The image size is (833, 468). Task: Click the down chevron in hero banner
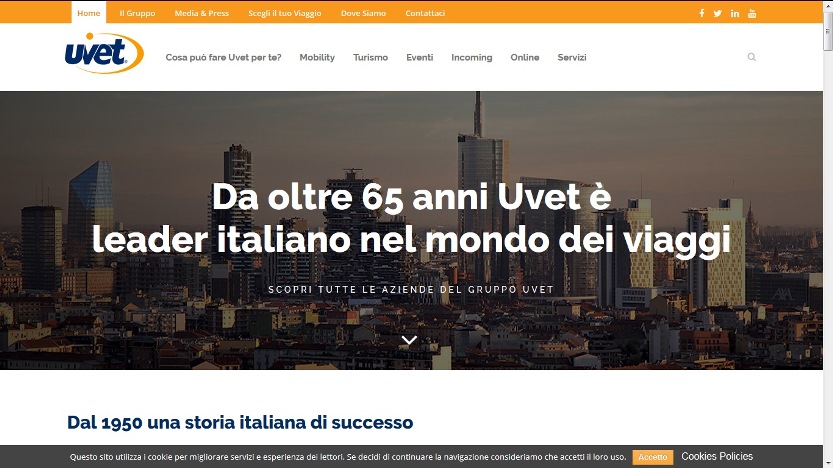[409, 340]
